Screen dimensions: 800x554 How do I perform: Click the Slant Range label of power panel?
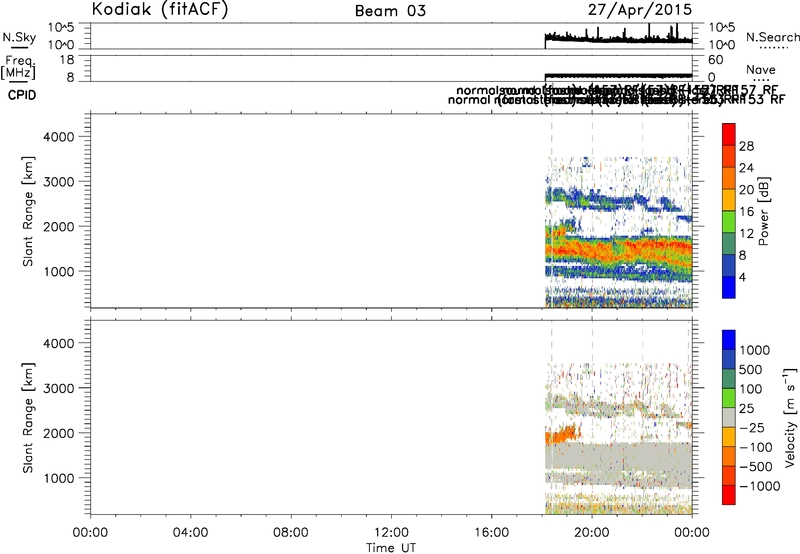28,211
